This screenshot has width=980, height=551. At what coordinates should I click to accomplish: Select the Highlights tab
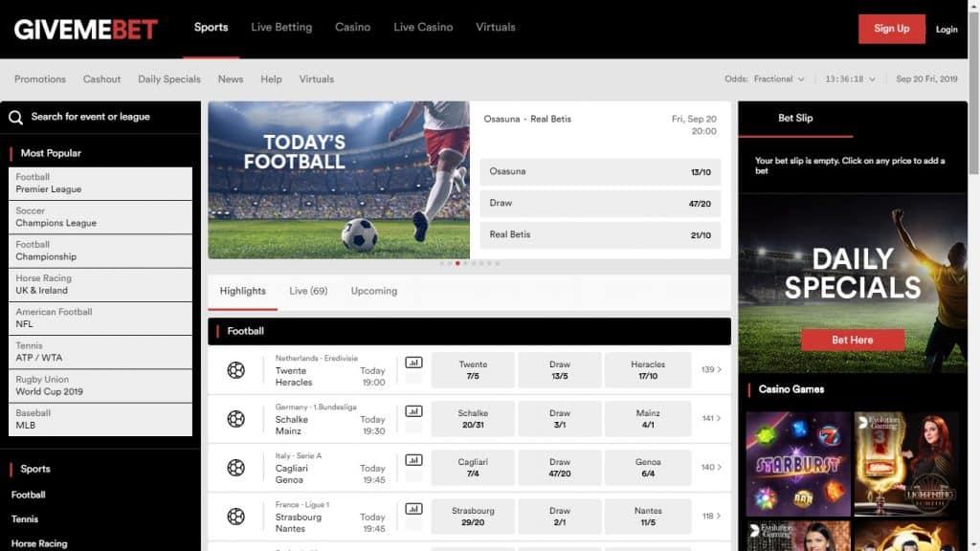[x=242, y=291]
